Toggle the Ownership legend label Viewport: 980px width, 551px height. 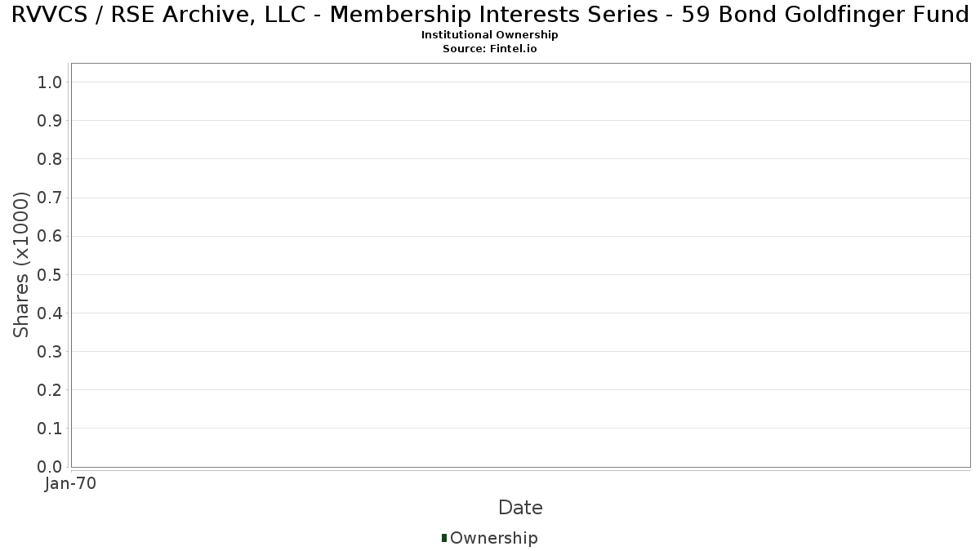[x=493, y=538]
